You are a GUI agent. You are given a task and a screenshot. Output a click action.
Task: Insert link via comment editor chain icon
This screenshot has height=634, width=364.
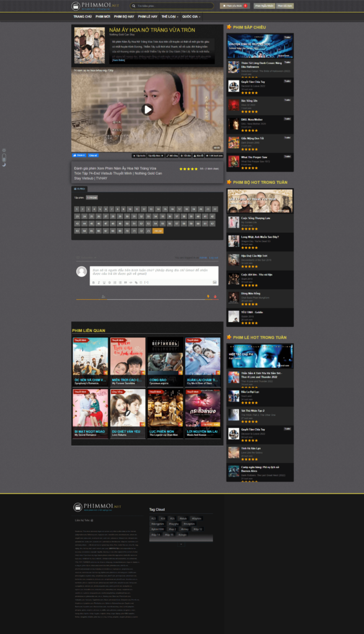136,282
